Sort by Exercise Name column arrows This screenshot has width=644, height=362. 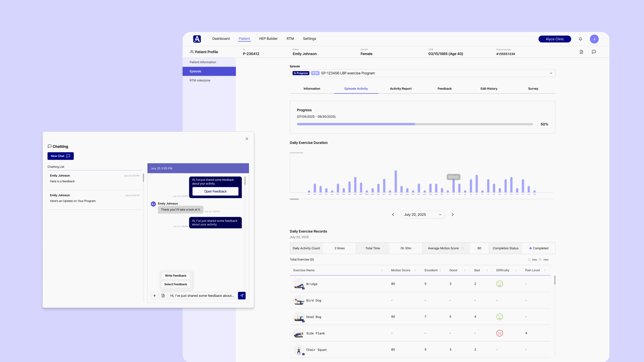pyautogui.click(x=382, y=270)
